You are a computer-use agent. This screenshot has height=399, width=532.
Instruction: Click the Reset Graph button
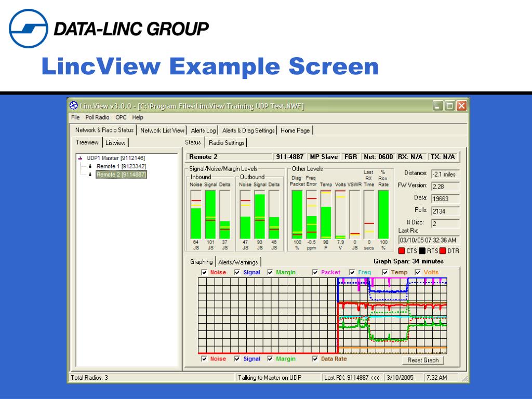click(x=423, y=360)
